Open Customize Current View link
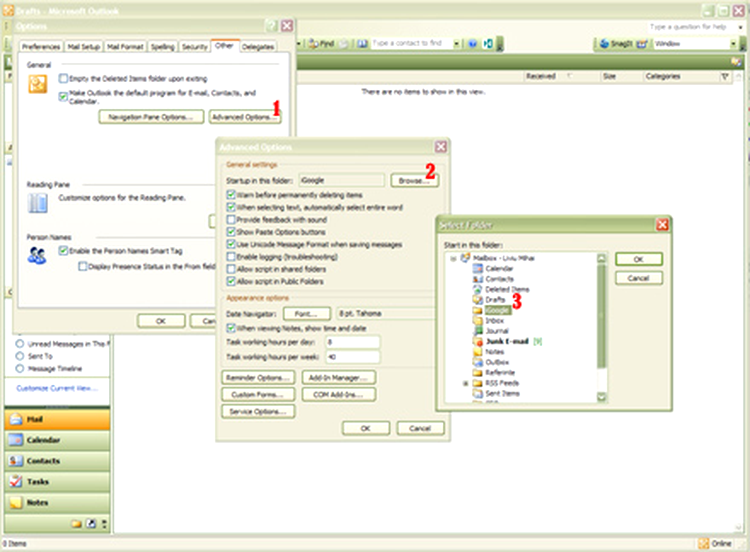Viewport: 750px width, 552px height. point(57,388)
